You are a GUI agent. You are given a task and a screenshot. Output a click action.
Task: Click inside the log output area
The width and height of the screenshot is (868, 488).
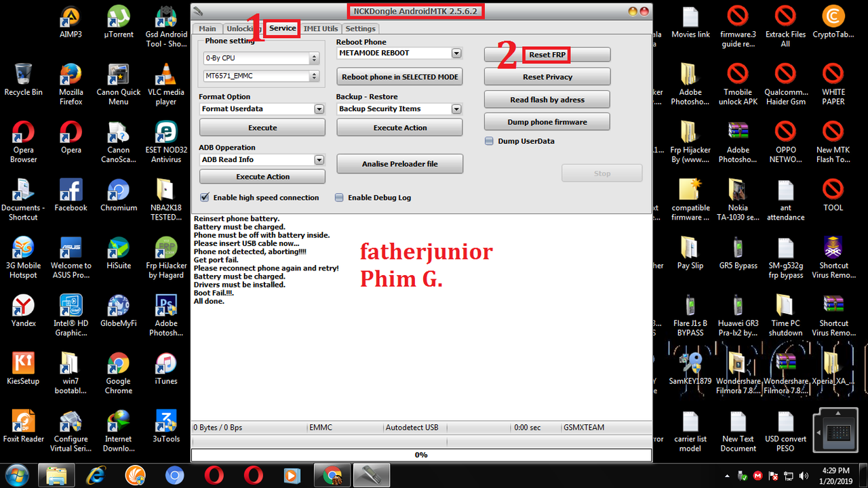tap(421, 317)
